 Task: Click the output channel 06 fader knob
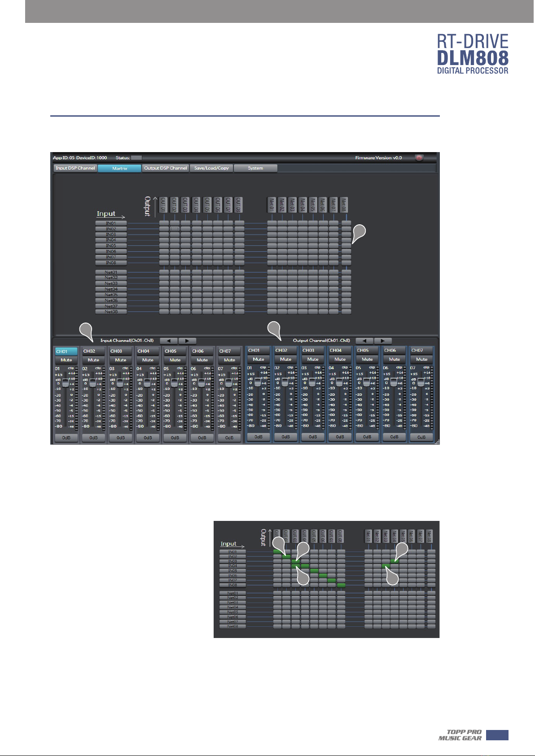(x=394, y=382)
